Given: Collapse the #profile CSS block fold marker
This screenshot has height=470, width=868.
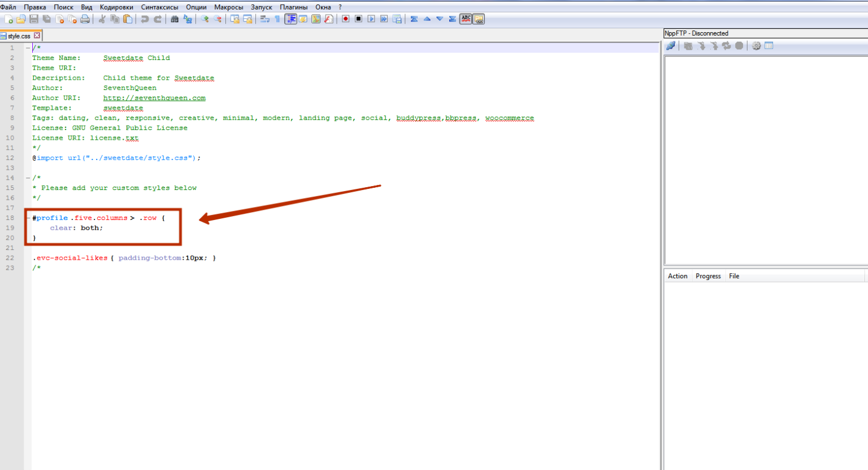Looking at the screenshot, I should coord(28,218).
